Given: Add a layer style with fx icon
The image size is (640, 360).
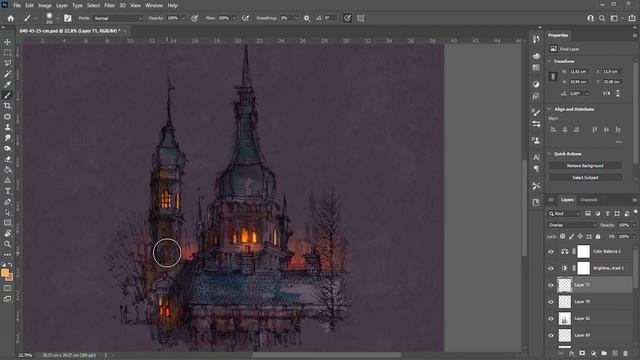Looking at the screenshot, I should 571,353.
